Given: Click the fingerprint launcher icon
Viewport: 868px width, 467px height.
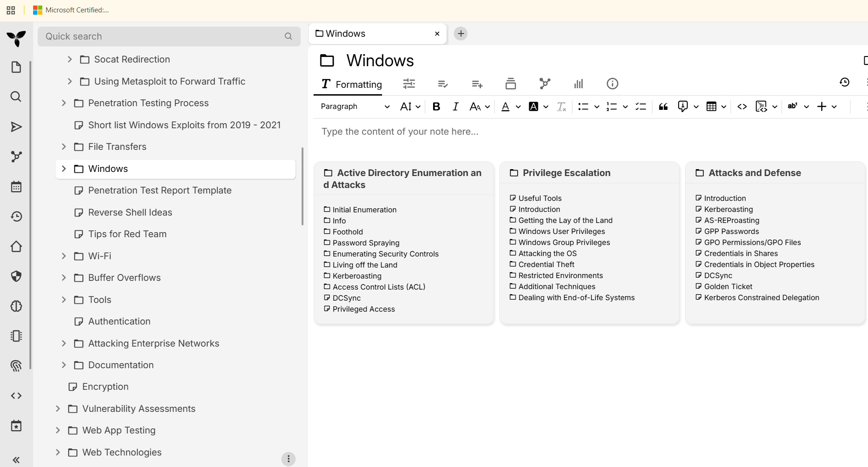Looking at the screenshot, I should coord(16,366).
